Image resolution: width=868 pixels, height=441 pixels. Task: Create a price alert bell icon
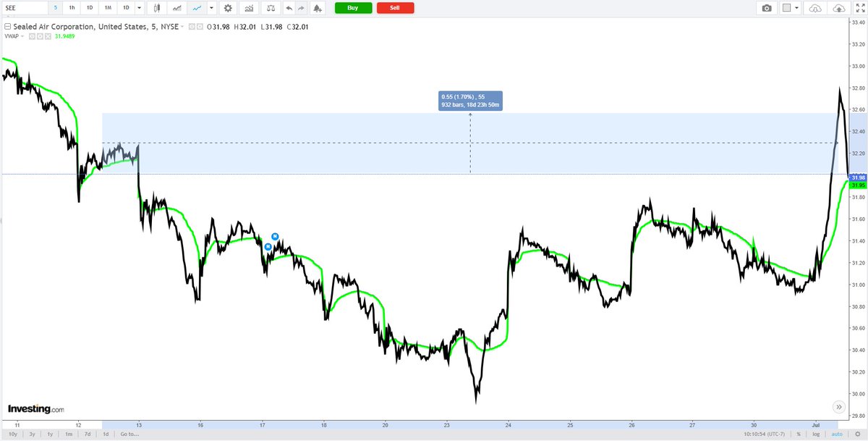pos(318,8)
